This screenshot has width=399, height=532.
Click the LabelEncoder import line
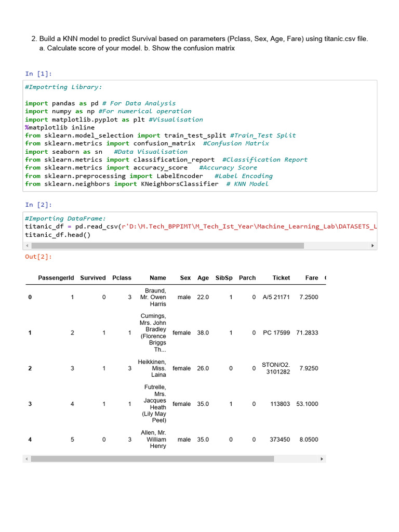(149, 176)
